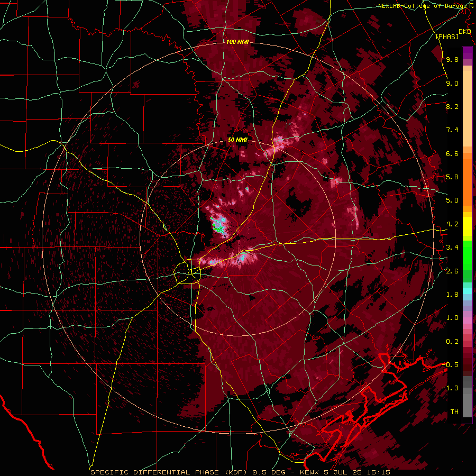Click the green high-KDP storm core on the map
This screenshot has width=476, height=476.
click(218, 226)
